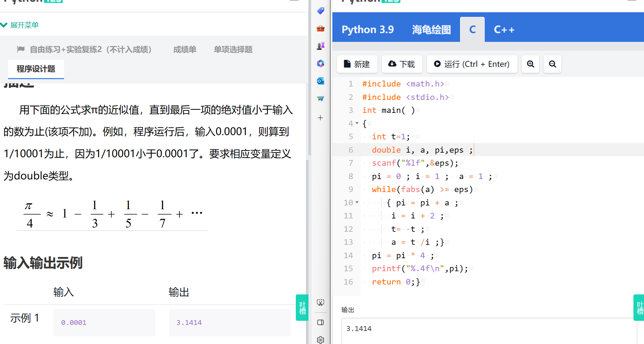Expand the 展开菜单 menu
The image size is (644, 344).
coord(20,25)
